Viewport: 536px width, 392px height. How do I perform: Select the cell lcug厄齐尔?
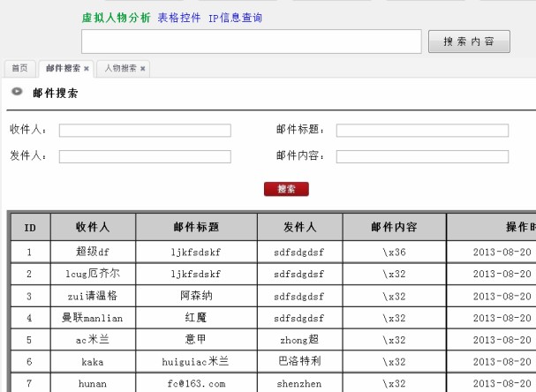[x=93, y=274]
